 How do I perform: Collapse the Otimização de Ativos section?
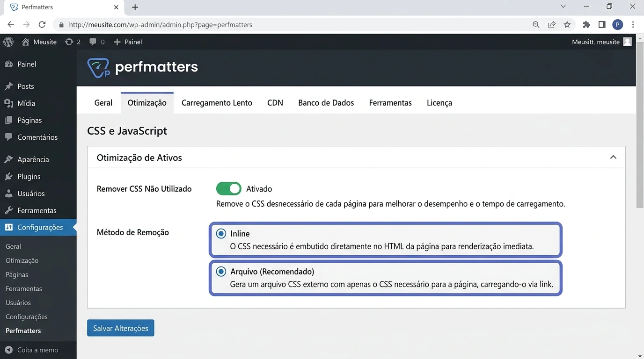click(613, 158)
